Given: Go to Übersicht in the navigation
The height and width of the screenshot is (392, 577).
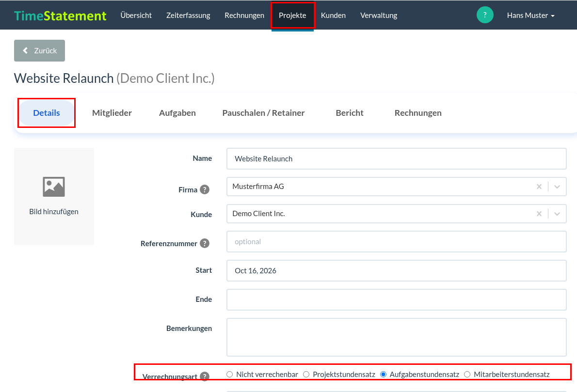Looking at the screenshot, I should [x=136, y=16].
